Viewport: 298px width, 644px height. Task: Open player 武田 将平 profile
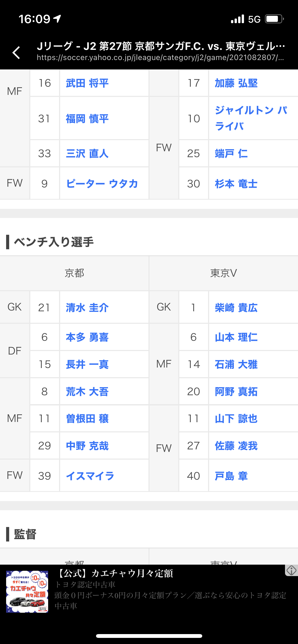87,83
